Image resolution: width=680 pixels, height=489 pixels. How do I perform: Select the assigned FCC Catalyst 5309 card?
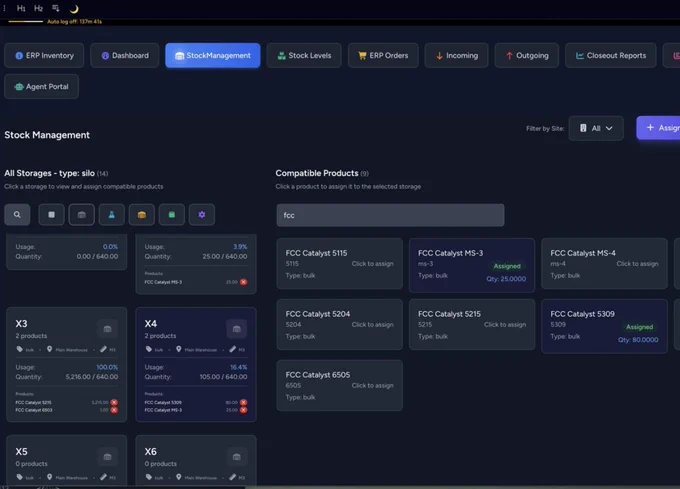click(605, 326)
